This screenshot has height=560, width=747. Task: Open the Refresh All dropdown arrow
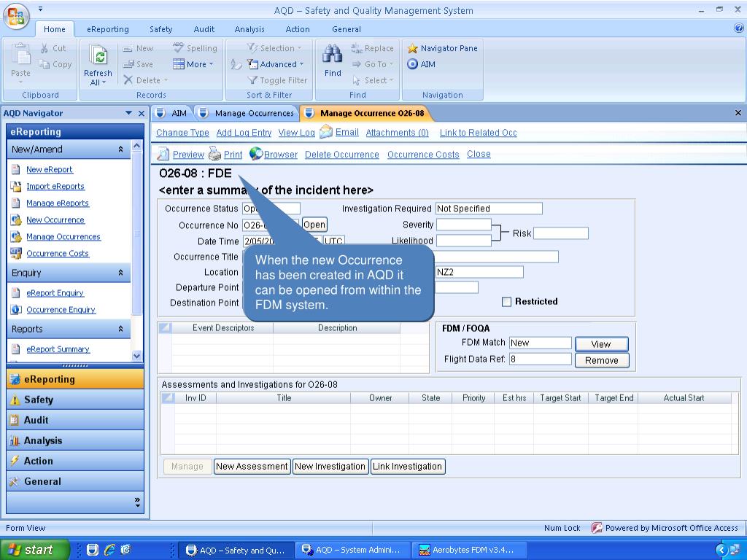pyautogui.click(x=104, y=83)
